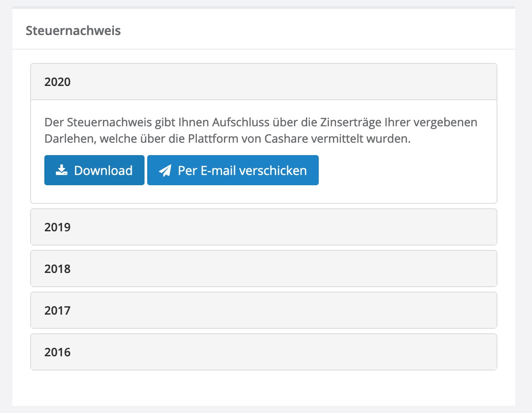The image size is (532, 413).
Task: Select the bold 2019 year label
Action: [58, 227]
